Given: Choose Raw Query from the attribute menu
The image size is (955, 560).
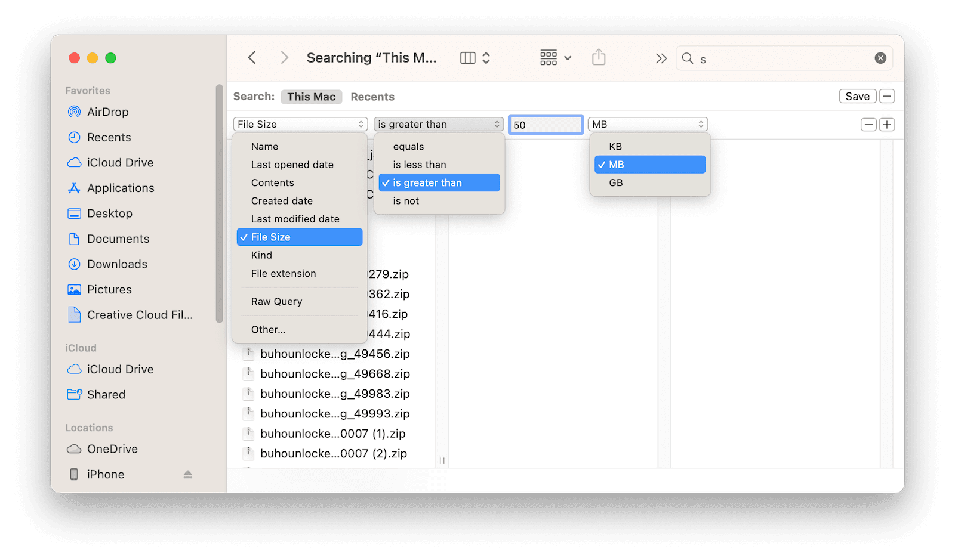Looking at the screenshot, I should pyautogui.click(x=276, y=301).
